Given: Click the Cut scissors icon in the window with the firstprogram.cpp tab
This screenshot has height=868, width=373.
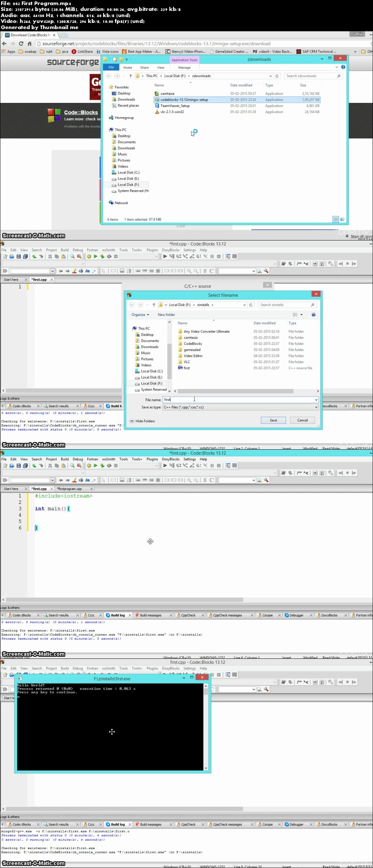Looking at the screenshot, I should [50, 466].
